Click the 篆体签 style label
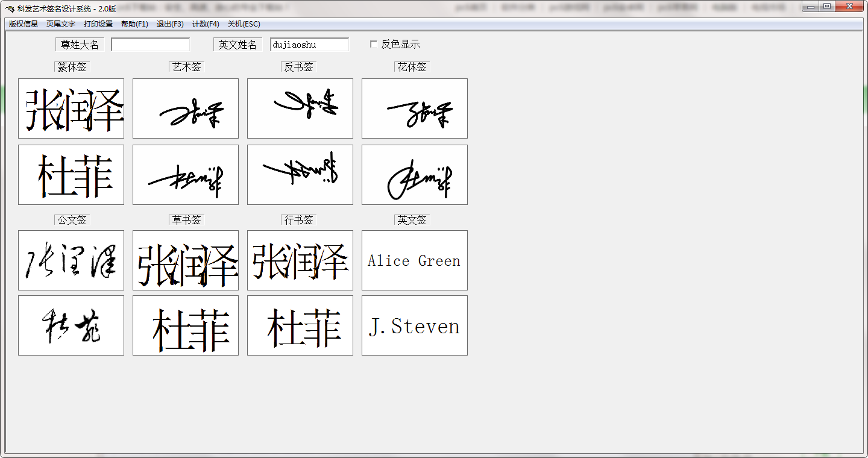Image resolution: width=868 pixels, height=458 pixels. click(71, 67)
